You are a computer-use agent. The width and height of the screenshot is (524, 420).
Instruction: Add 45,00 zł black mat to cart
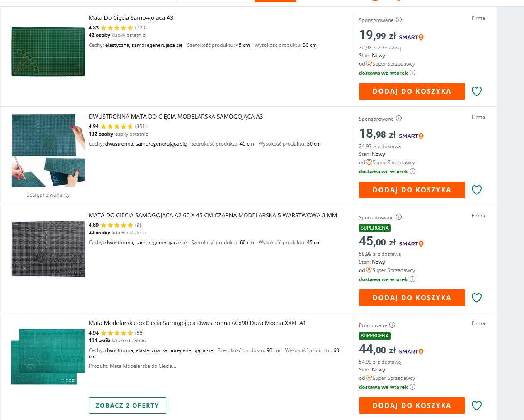point(412,298)
